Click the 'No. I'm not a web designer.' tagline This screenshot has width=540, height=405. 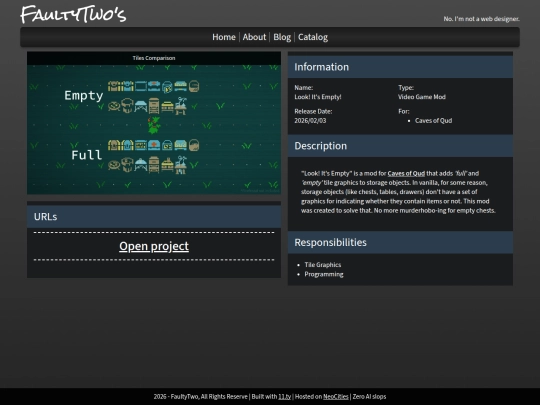point(481,19)
